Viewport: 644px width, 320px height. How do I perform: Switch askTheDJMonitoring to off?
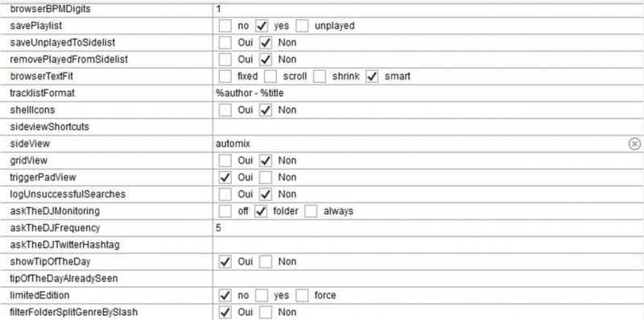(x=225, y=211)
